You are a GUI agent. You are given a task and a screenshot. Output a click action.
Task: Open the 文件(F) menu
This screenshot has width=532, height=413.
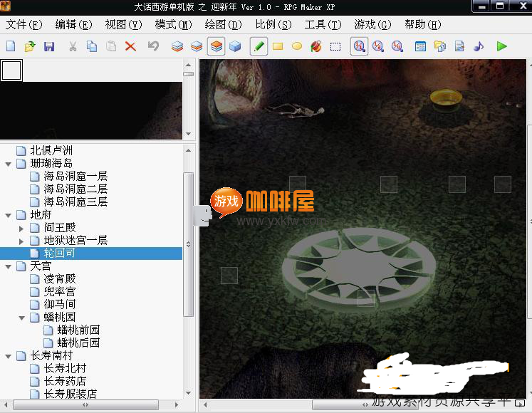(24, 25)
